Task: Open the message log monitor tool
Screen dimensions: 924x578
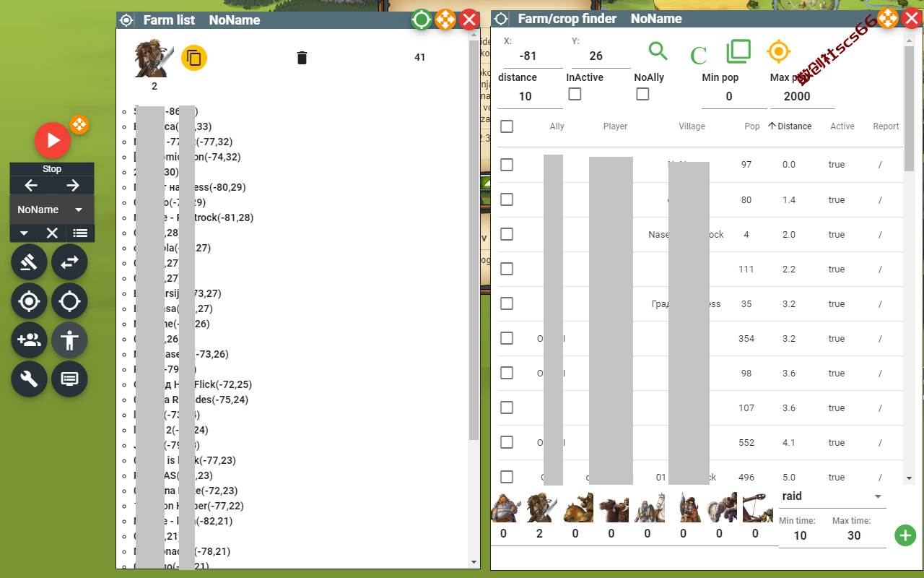Action: [69, 379]
